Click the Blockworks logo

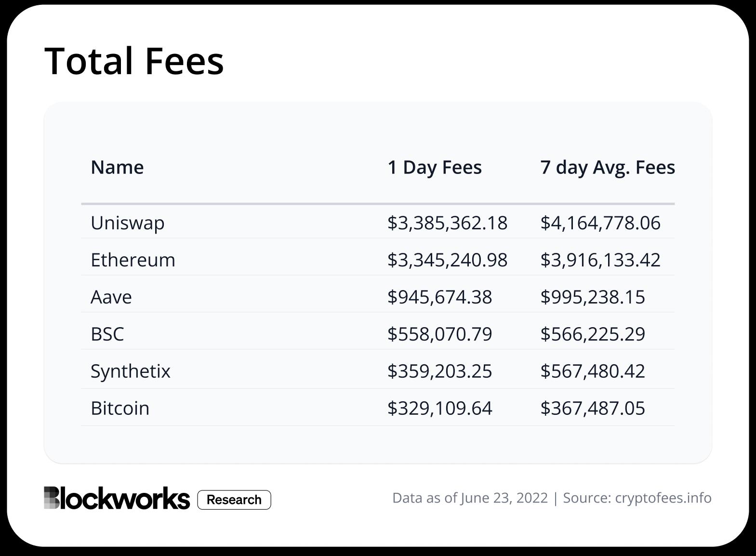[117, 498]
